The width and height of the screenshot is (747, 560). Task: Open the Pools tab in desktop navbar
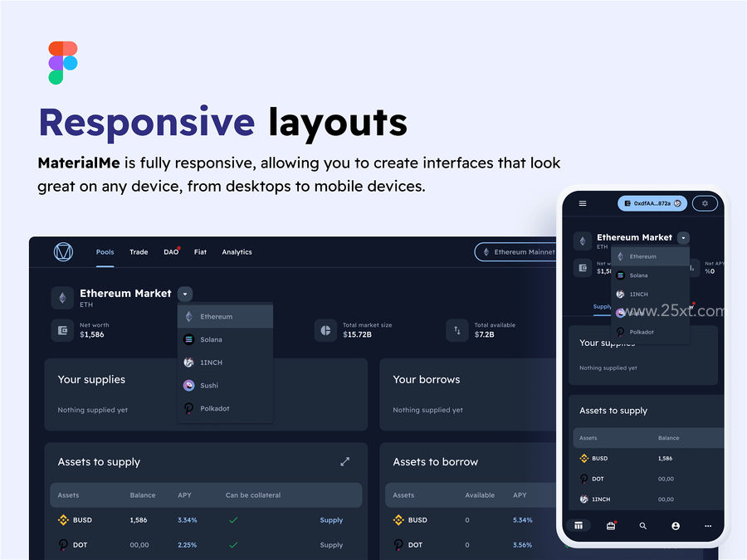point(105,252)
